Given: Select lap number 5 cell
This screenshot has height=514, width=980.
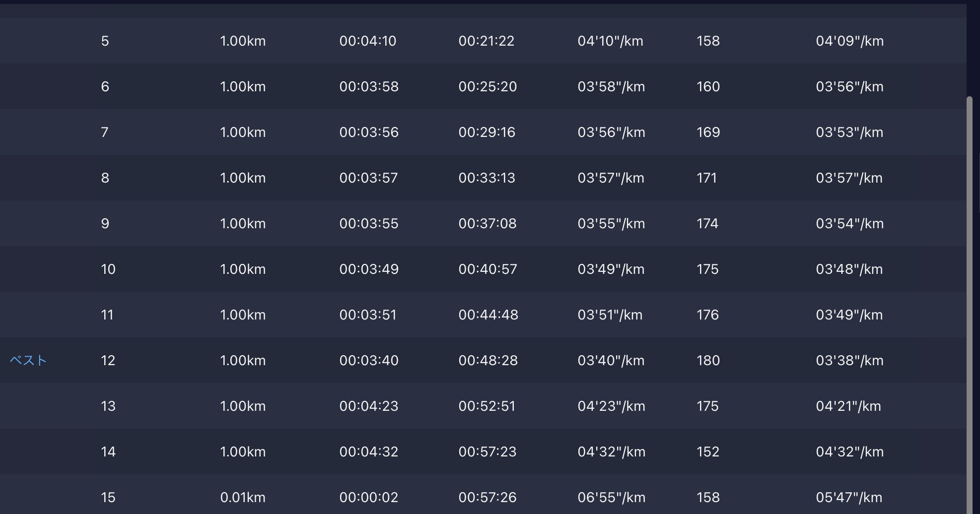Looking at the screenshot, I should 105,41.
